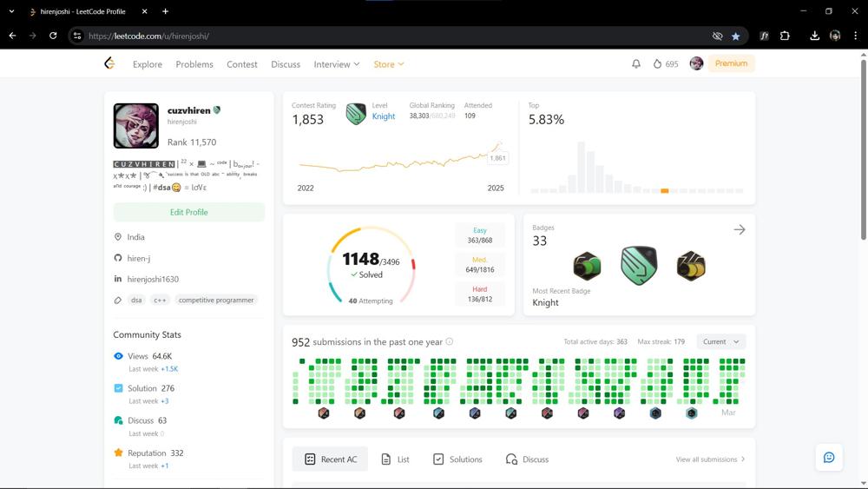Click the arrow to view all badges

pos(740,229)
